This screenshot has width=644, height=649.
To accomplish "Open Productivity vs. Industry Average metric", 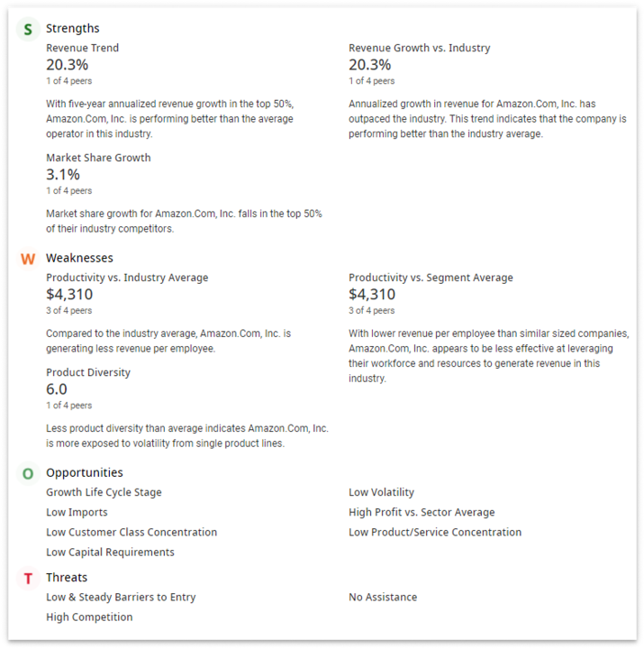I will coord(127,278).
